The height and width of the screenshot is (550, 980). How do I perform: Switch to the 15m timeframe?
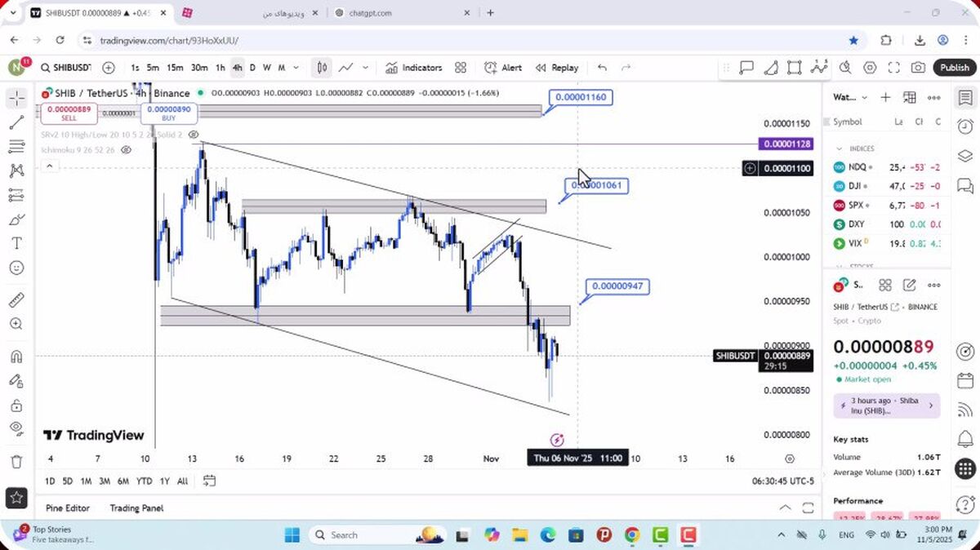175,68
